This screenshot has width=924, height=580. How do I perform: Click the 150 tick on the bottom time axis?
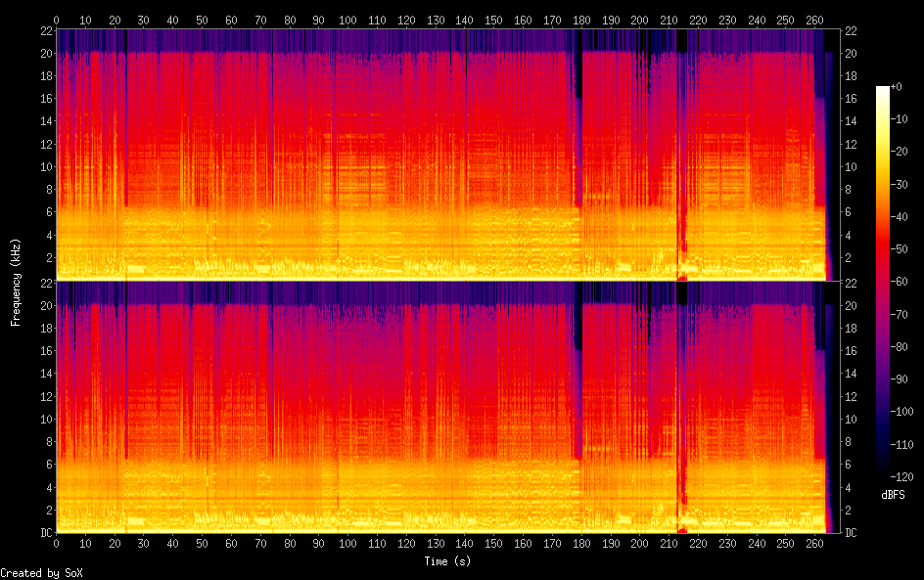(493, 542)
